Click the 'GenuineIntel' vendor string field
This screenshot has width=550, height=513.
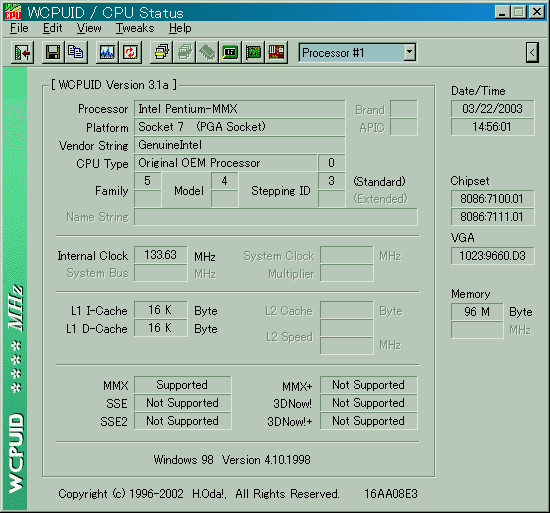tap(240, 145)
